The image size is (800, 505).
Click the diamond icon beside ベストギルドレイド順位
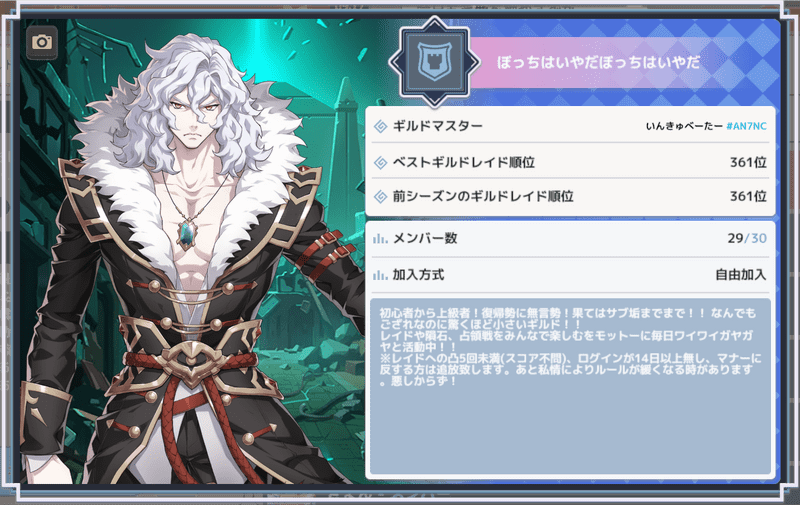click(x=381, y=162)
